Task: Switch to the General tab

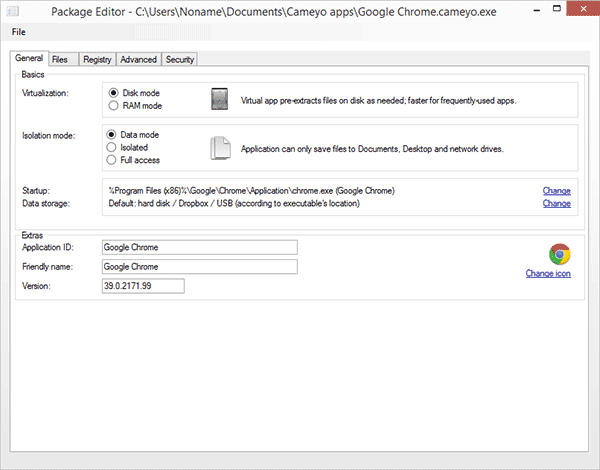Action: pyautogui.click(x=29, y=58)
